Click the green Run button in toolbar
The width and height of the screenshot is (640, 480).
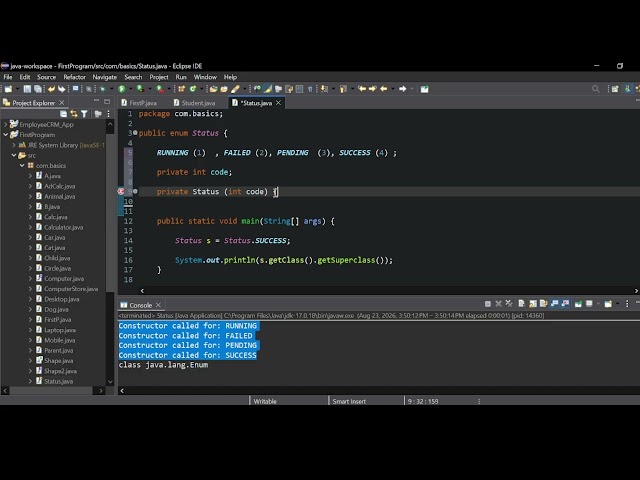pos(122,89)
